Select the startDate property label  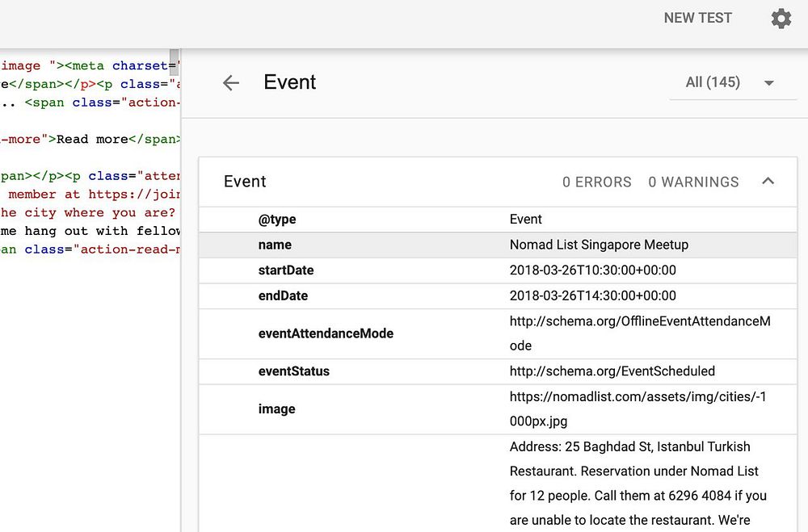coord(286,270)
